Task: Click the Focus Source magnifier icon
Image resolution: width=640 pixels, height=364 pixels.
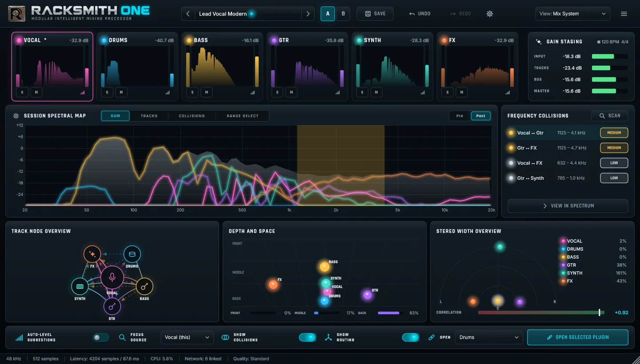Action: pyautogui.click(x=122, y=337)
